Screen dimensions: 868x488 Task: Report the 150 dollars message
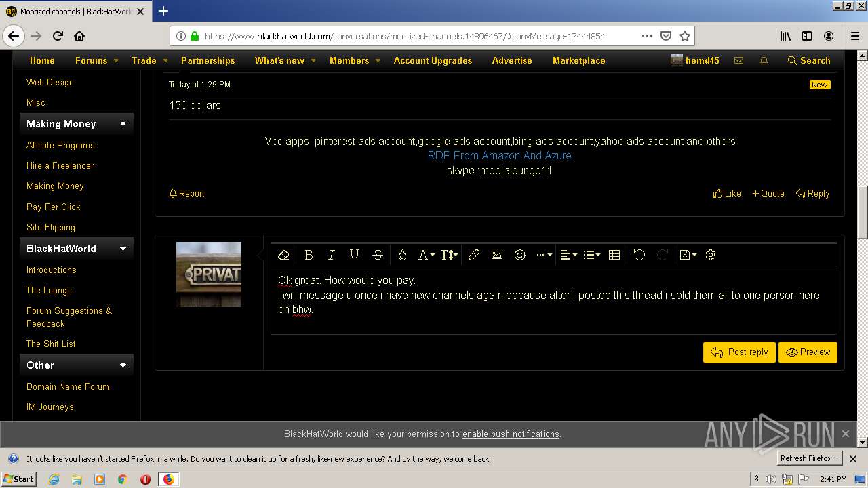[186, 193]
